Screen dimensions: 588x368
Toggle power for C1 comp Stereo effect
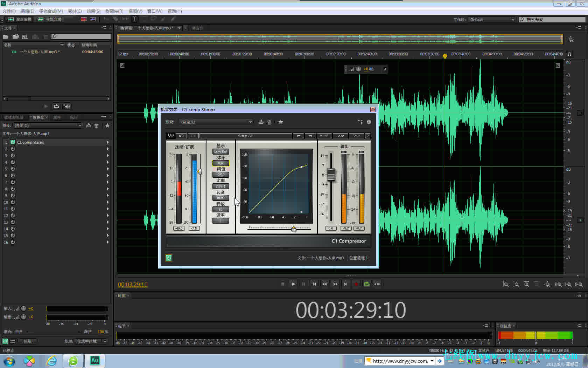tap(13, 142)
